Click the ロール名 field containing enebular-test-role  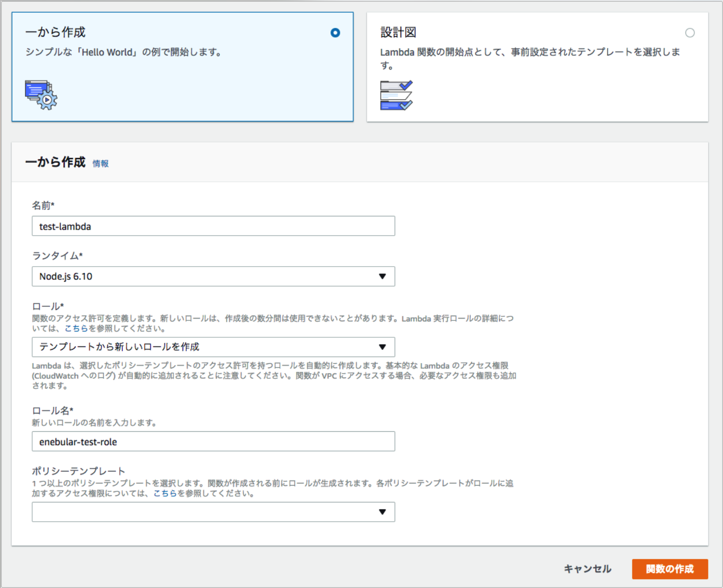pos(213,441)
